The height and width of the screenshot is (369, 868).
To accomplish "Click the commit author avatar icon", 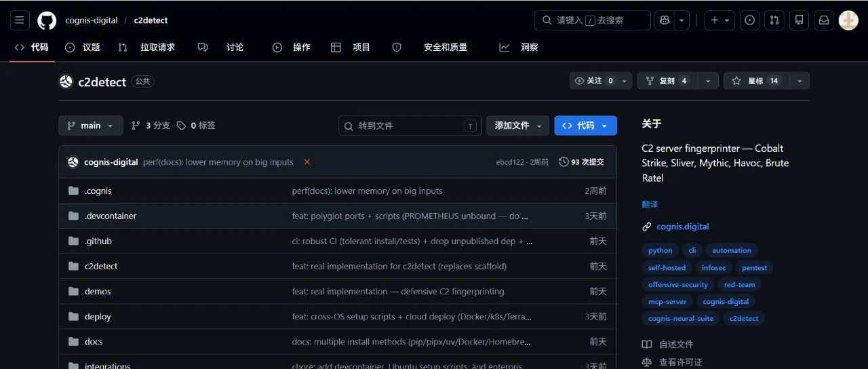I will click(x=73, y=162).
